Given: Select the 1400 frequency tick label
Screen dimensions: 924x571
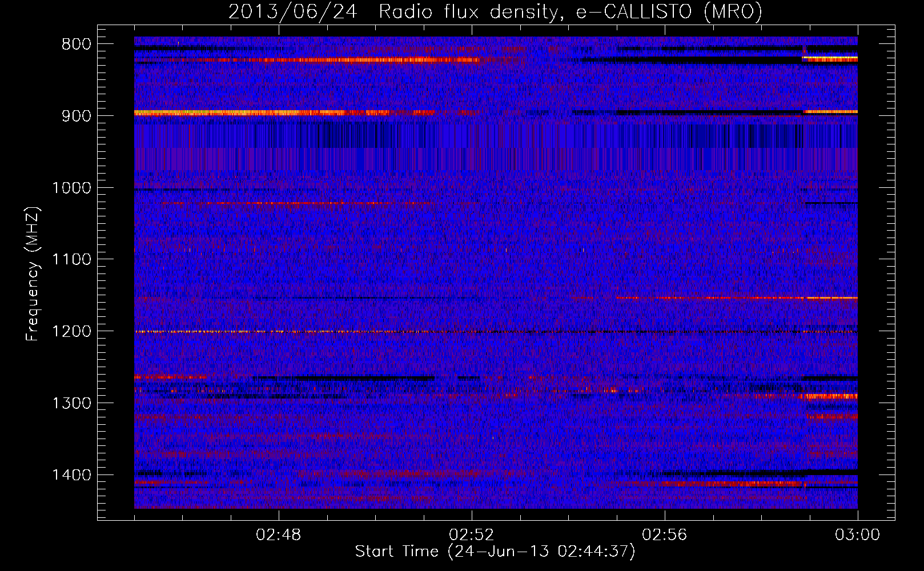Looking at the screenshot, I should tap(72, 475).
